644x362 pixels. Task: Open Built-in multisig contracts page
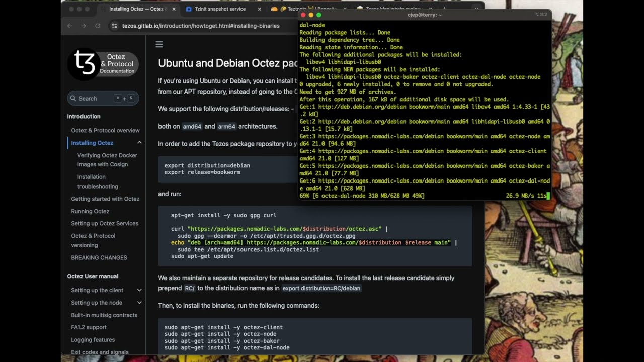104,315
